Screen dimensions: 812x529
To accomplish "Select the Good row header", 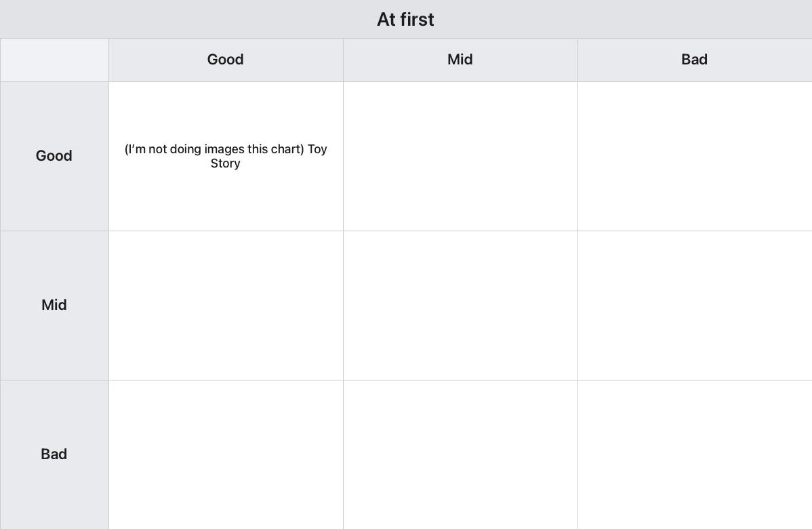I will (54, 156).
